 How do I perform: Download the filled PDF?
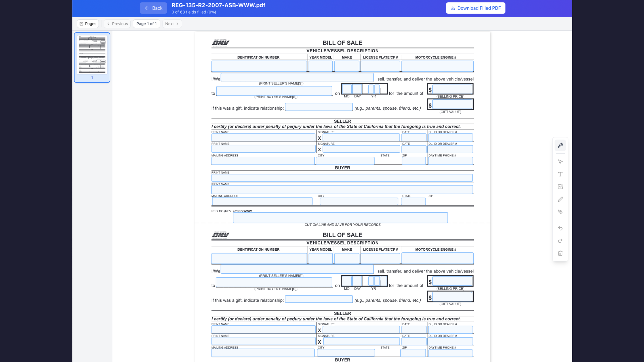[475, 8]
